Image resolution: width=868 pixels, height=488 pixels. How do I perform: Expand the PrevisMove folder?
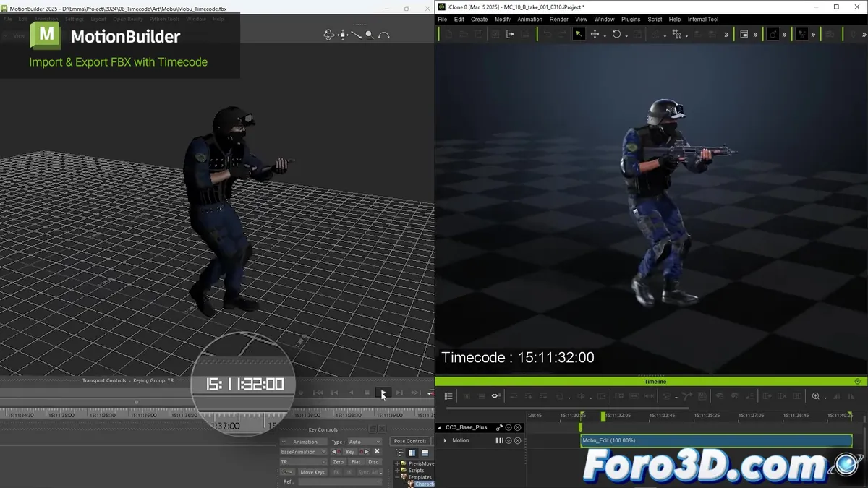397,463
